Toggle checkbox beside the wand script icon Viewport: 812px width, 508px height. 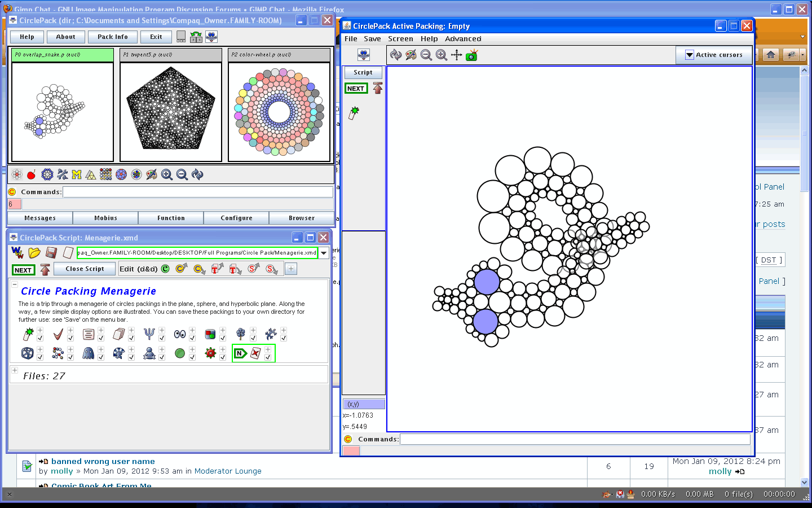40,338
